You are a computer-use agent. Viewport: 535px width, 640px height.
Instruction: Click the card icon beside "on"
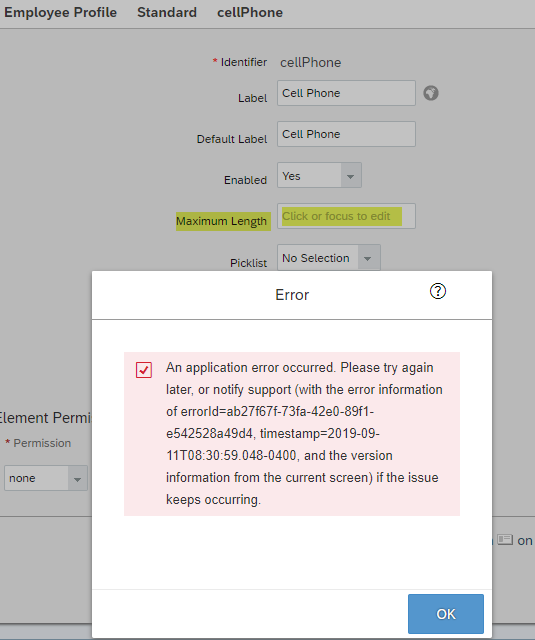[505, 540]
